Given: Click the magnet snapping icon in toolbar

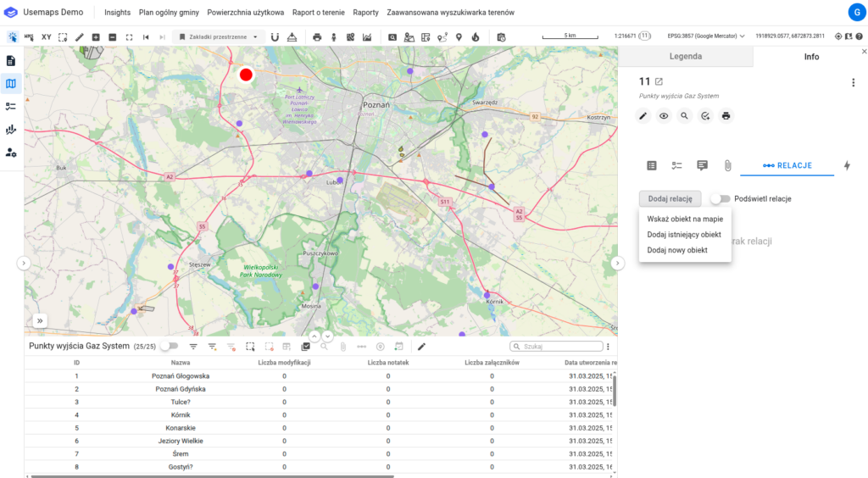Looking at the screenshot, I should 275,37.
